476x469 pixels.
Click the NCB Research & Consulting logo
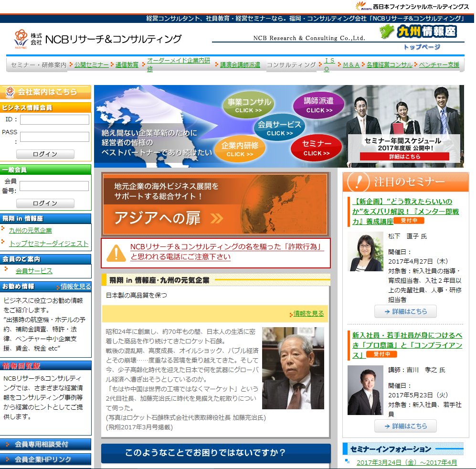tap(98, 39)
